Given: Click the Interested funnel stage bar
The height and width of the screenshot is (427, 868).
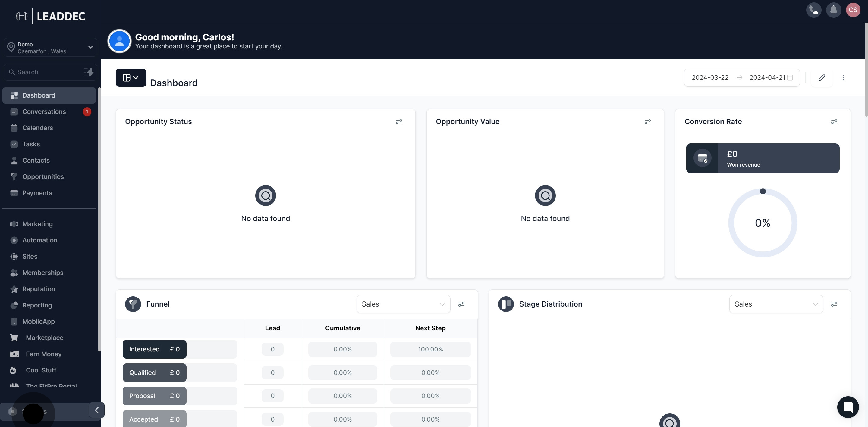Looking at the screenshot, I should tap(154, 349).
